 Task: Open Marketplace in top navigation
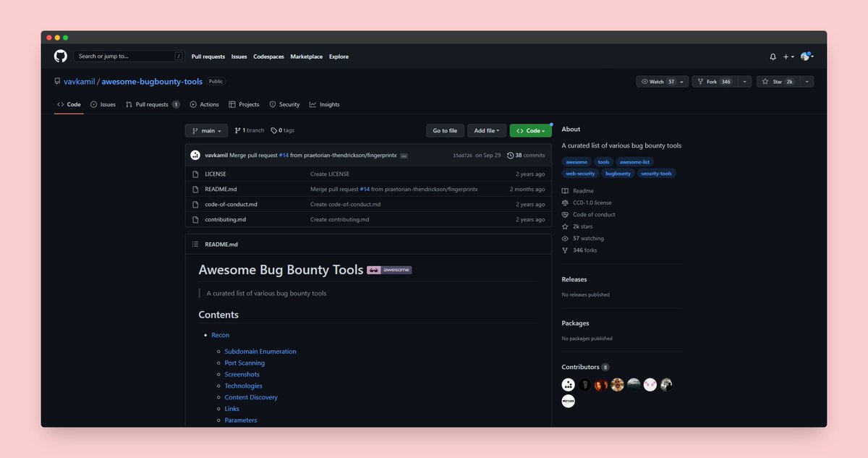pos(307,56)
